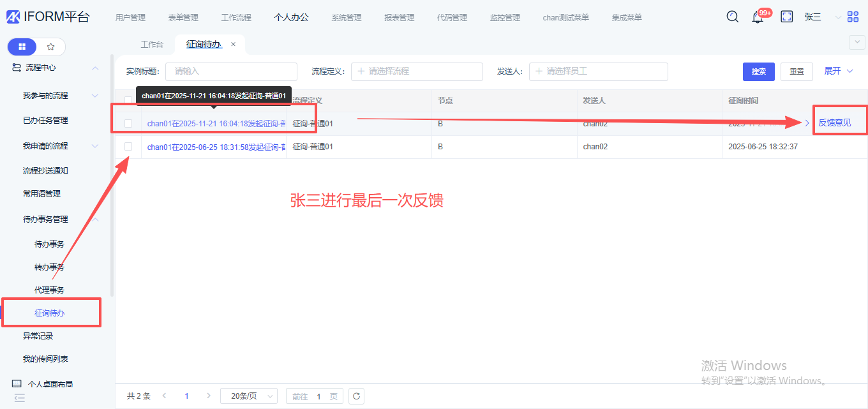Check the second row checkbox
This screenshot has height=409, width=868.
click(x=128, y=147)
